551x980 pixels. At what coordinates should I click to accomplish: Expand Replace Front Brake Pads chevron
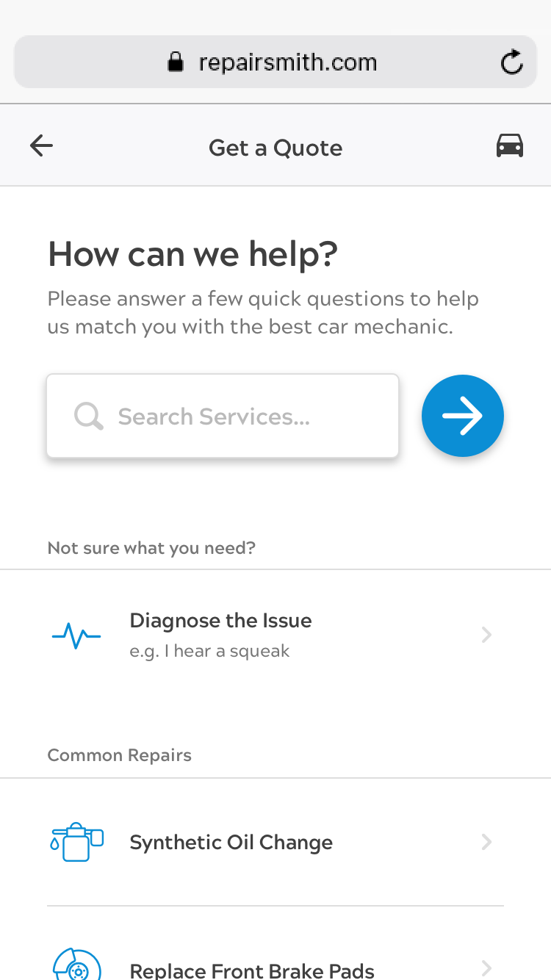click(x=486, y=968)
